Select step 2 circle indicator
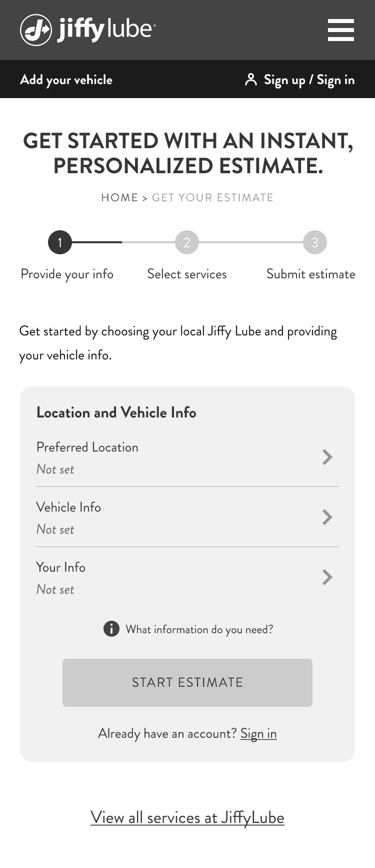 187,242
